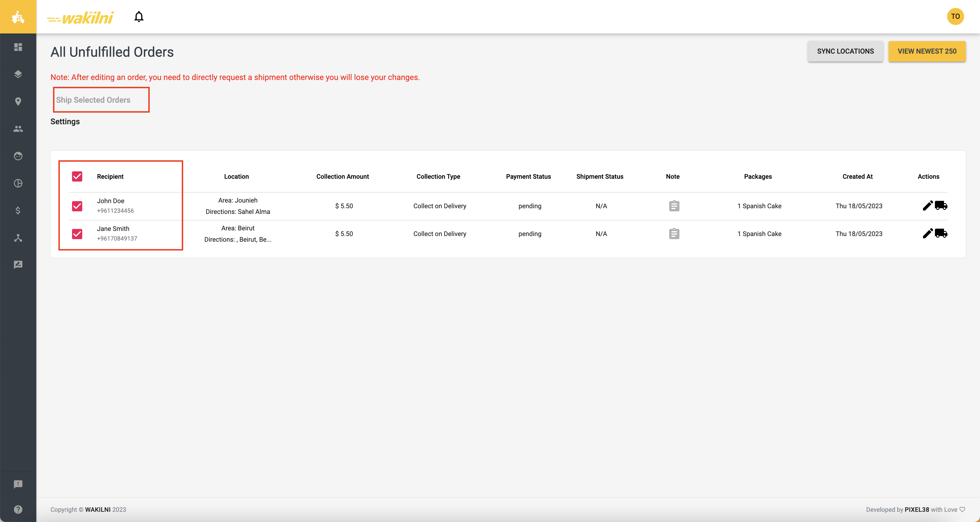This screenshot has height=522, width=980.
Task: Open the help question mark icon
Action: [18, 510]
